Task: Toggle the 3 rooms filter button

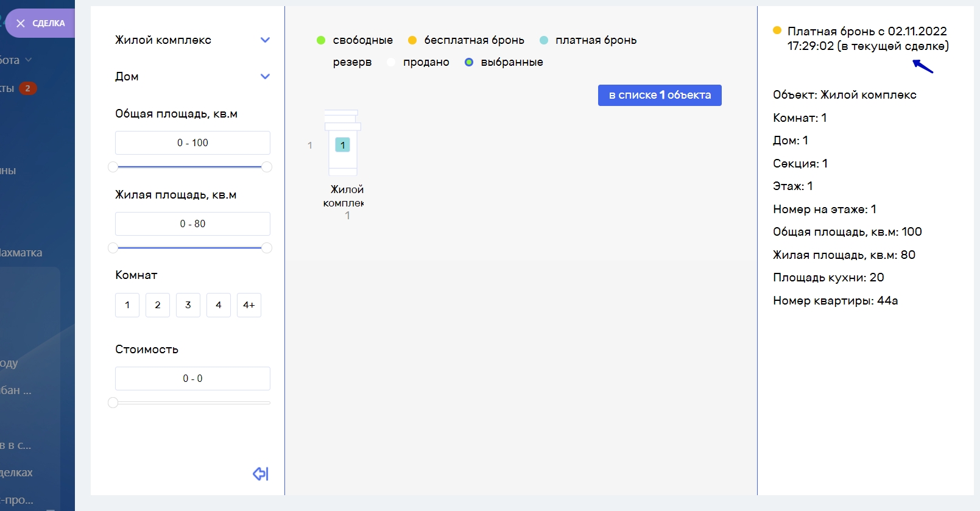Action: (188, 305)
